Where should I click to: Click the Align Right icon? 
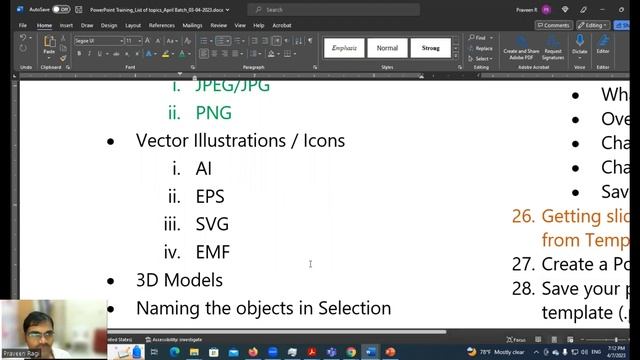pyautogui.click(x=224, y=54)
